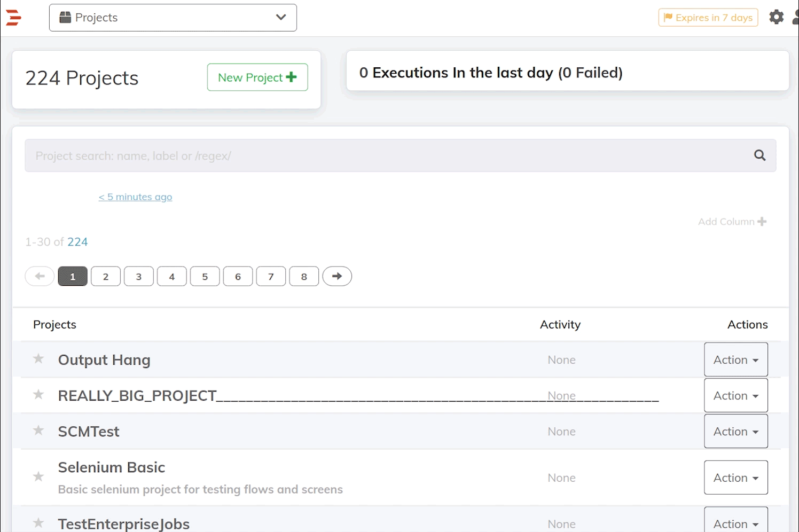Favorite the Output Hang project star
The width and height of the screenshot is (799, 532).
coord(38,359)
